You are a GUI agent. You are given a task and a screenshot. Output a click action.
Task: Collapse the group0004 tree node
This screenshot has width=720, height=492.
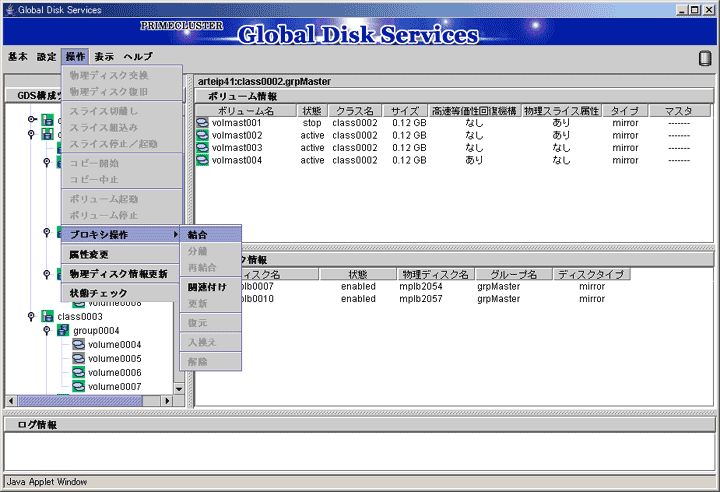47,330
